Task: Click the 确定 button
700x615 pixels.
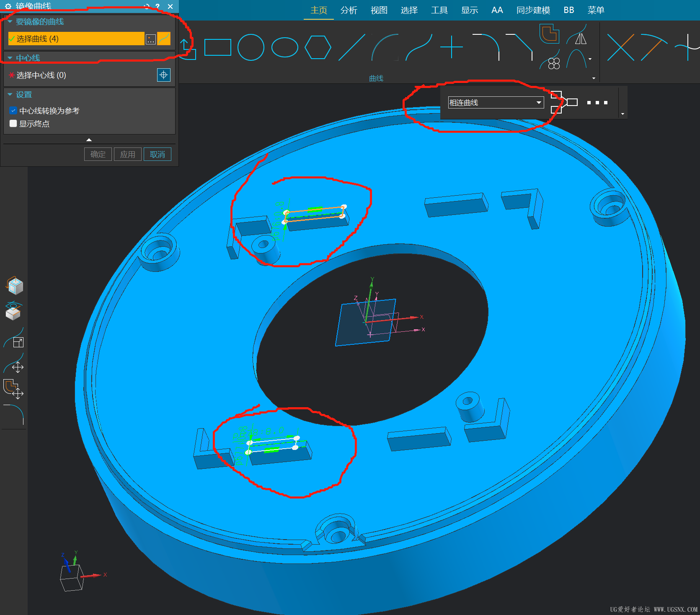Action: [98, 154]
